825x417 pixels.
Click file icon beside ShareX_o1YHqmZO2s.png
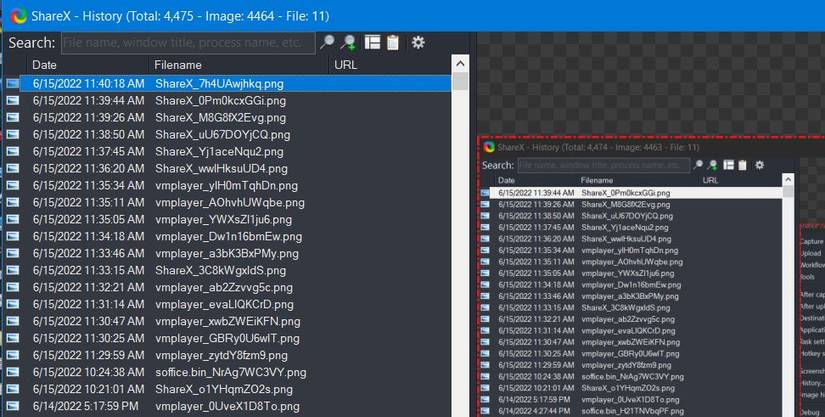coord(13,389)
